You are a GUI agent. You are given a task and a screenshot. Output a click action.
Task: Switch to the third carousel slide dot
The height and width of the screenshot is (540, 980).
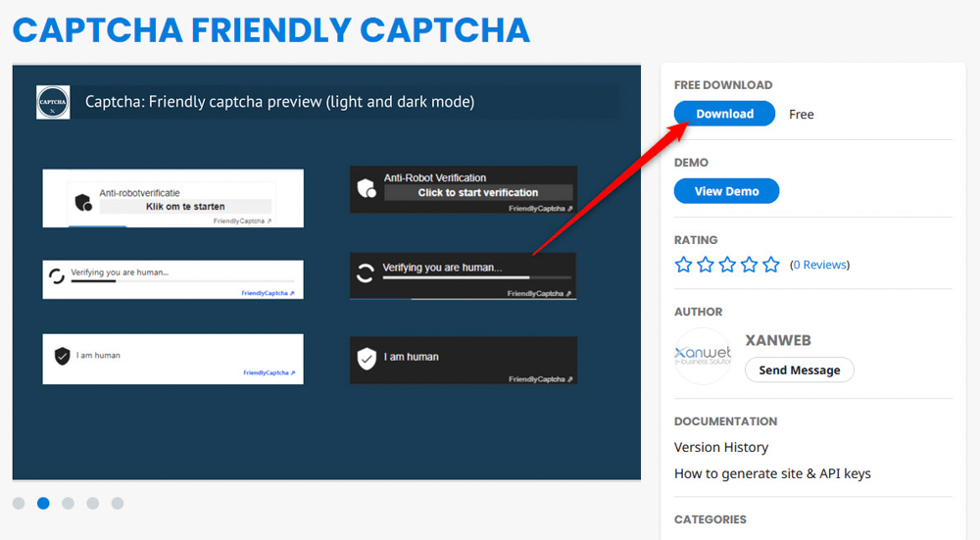pos(68,503)
